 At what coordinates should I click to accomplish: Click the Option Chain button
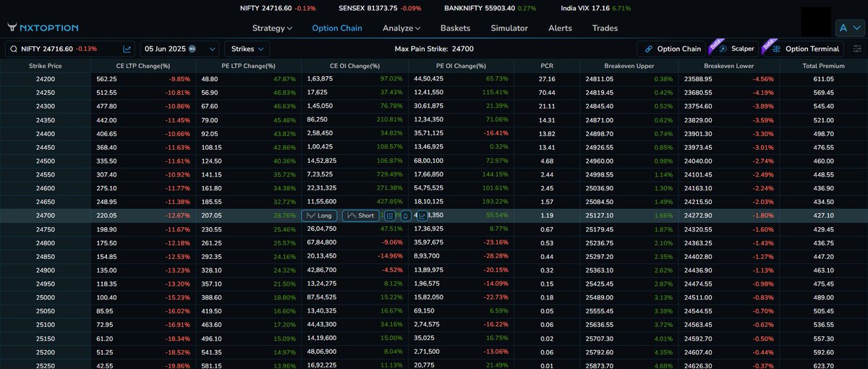(672, 49)
